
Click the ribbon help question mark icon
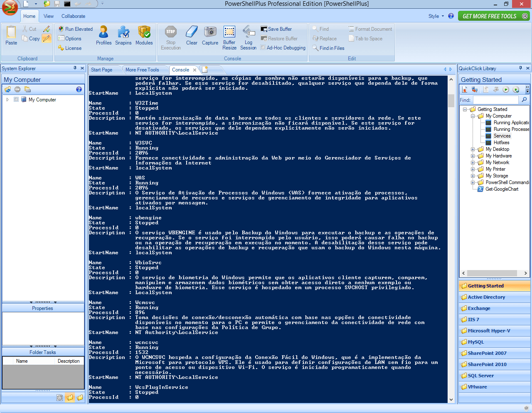pos(451,16)
